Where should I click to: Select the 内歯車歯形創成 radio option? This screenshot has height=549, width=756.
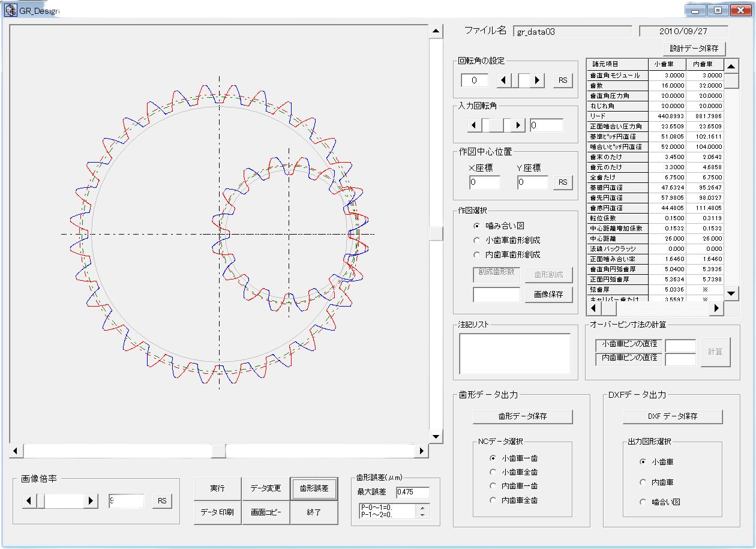(477, 254)
